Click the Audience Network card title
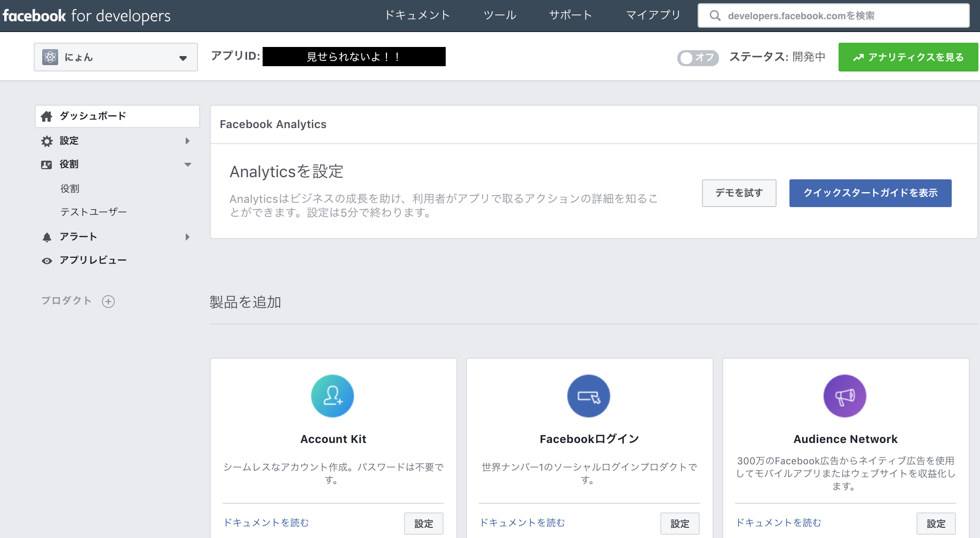The height and width of the screenshot is (538, 980). (845, 439)
